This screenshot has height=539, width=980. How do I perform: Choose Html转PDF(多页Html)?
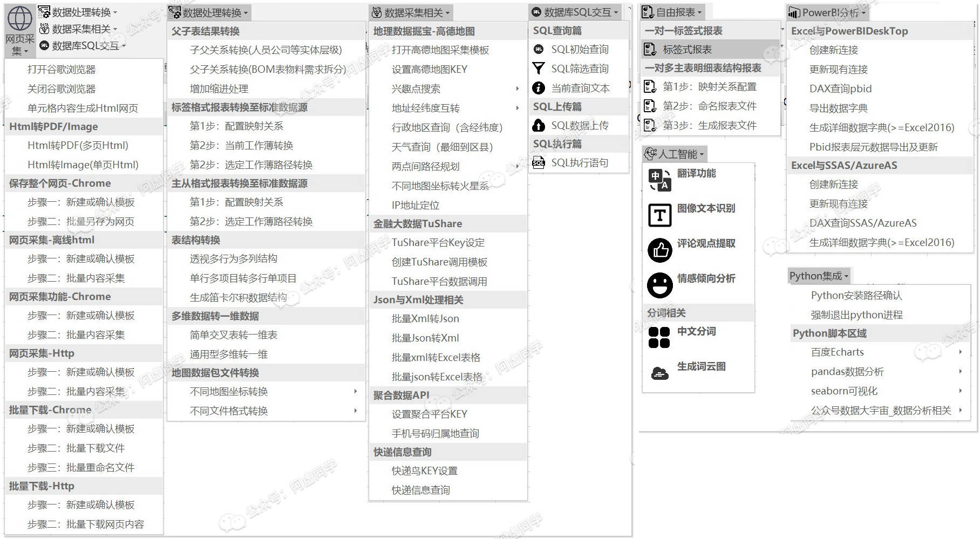[x=84, y=145]
